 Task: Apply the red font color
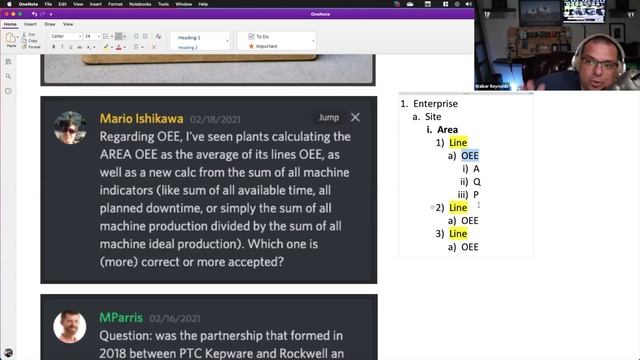click(119, 47)
